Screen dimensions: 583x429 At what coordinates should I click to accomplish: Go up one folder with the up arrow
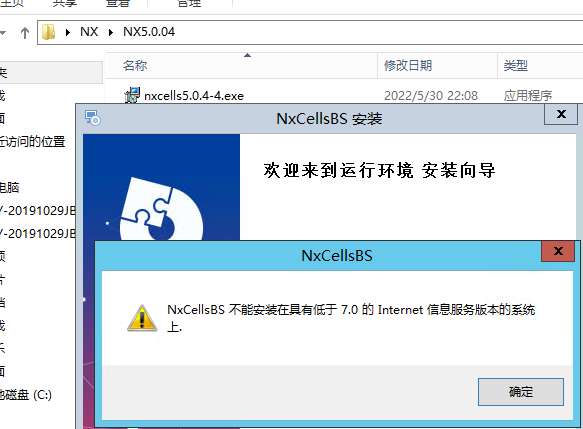tap(25, 33)
